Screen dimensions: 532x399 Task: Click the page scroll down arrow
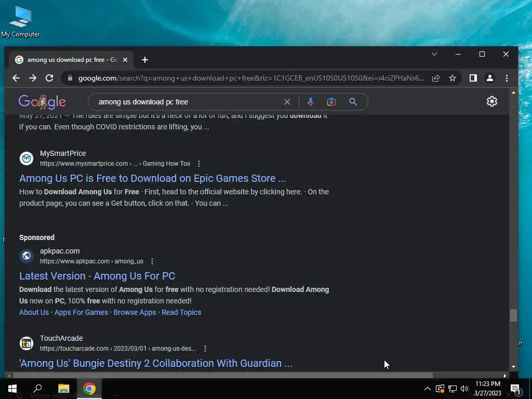coord(513,366)
